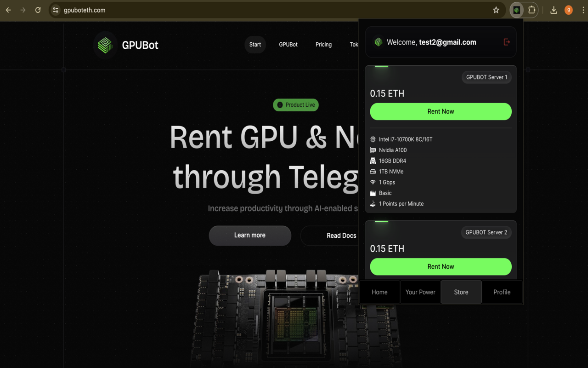
Task: Click the points icon beside 1 Points per Minute
Action: [x=373, y=204]
